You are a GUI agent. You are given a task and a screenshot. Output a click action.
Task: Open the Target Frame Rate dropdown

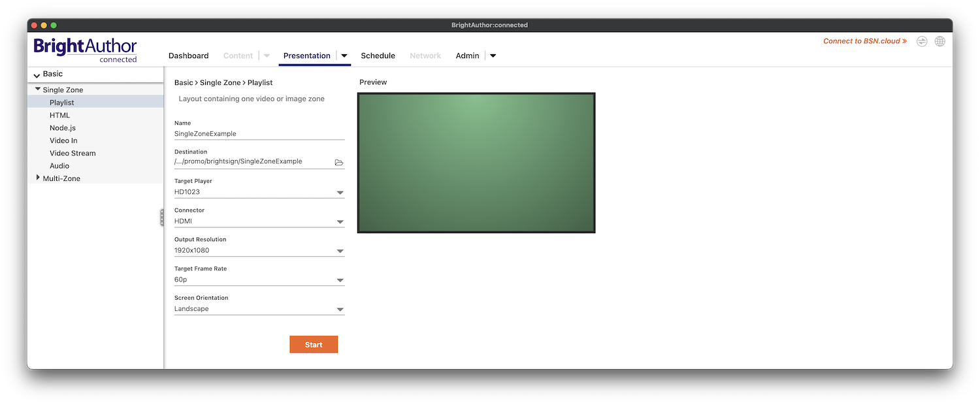point(340,280)
